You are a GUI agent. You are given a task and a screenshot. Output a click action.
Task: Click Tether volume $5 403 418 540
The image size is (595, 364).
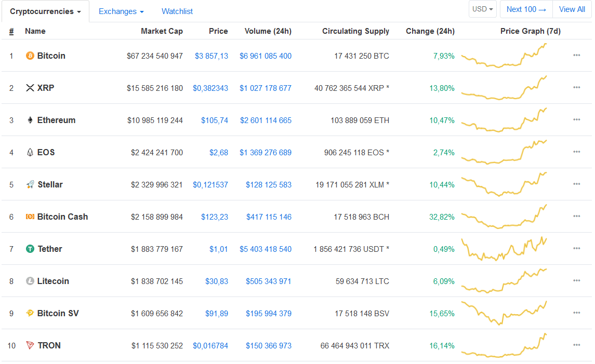coord(265,249)
